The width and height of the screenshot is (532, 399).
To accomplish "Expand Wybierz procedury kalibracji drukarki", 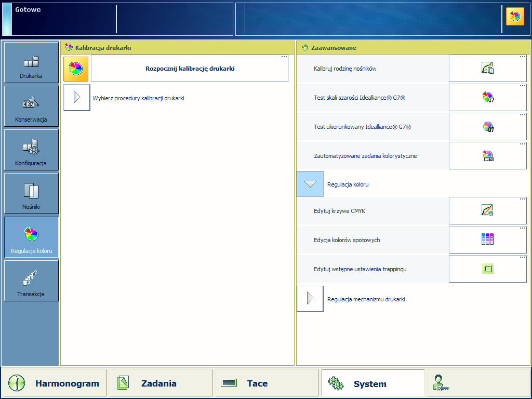I will pos(77,98).
